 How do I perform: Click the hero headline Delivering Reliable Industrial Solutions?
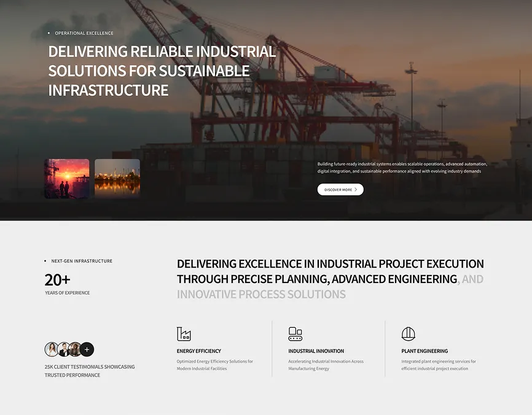(x=162, y=71)
